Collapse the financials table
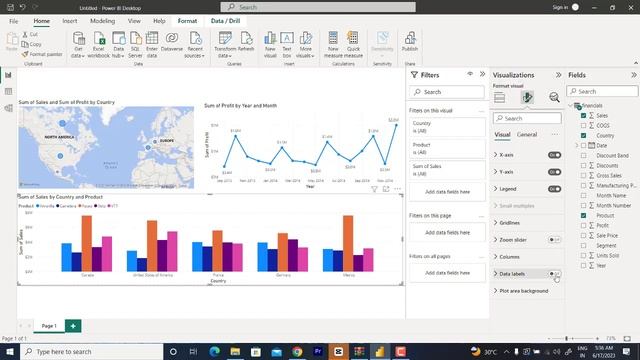The image size is (640, 360). click(x=570, y=105)
